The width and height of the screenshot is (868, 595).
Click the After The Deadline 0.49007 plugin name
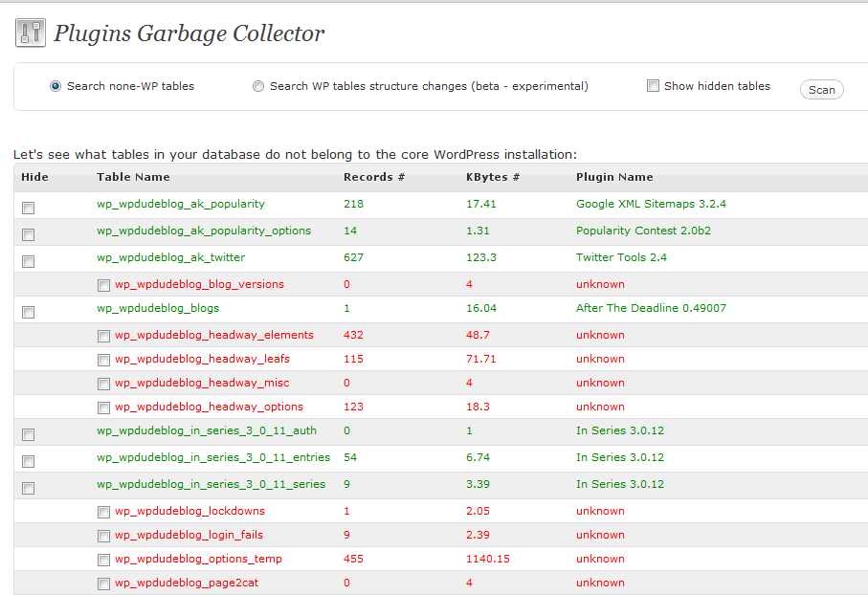point(651,308)
